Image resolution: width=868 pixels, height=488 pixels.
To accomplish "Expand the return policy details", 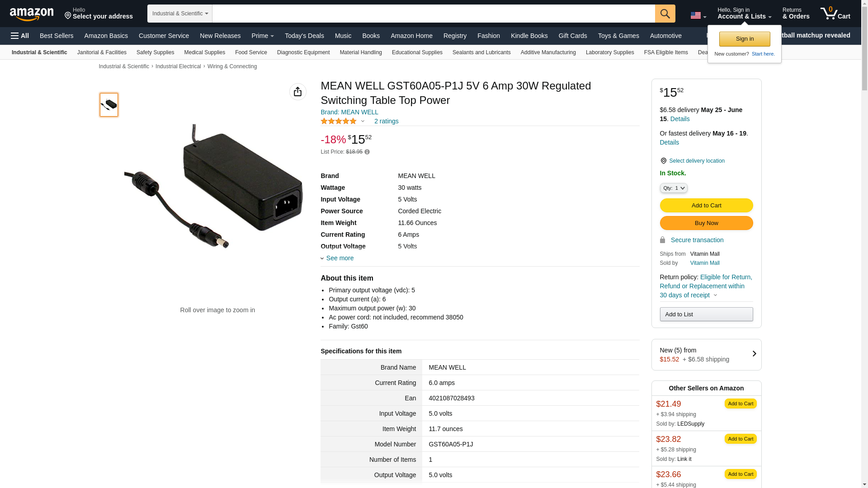I will 715,295.
